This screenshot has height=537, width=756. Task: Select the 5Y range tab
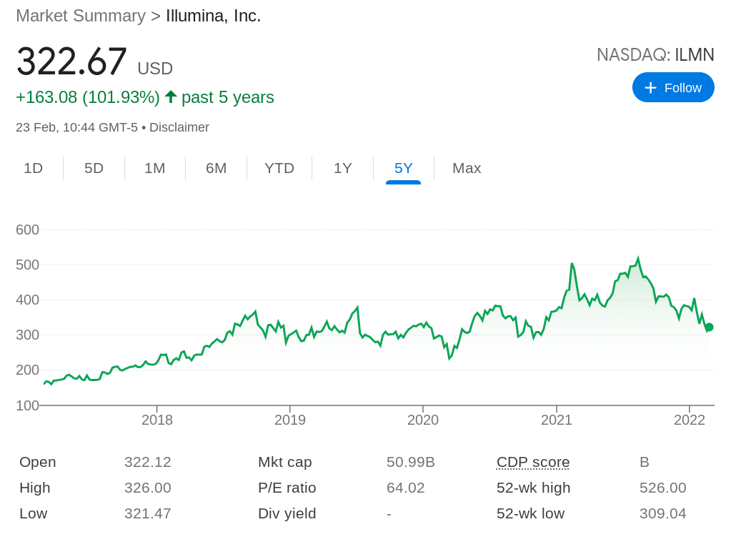404,168
